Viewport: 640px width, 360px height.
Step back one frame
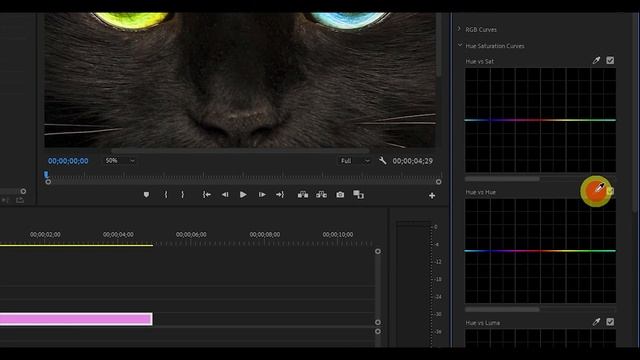tap(225, 195)
